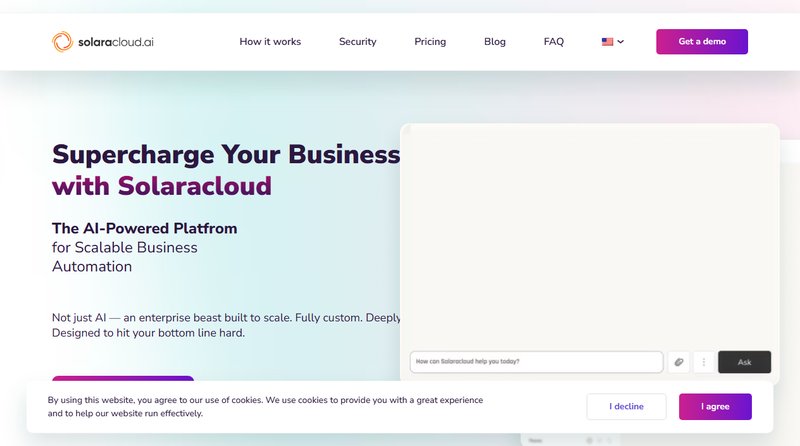Click the 'Supercharge Your Business' headline
The width and height of the screenshot is (800, 446).
click(226, 155)
